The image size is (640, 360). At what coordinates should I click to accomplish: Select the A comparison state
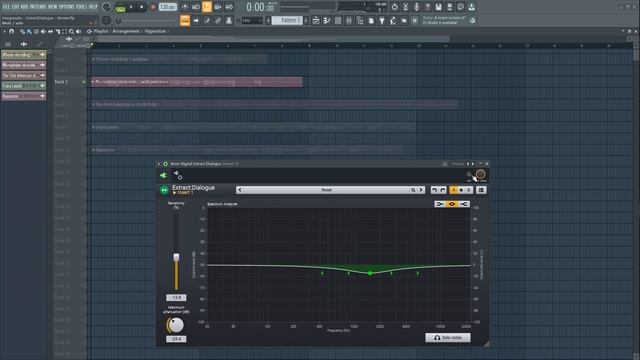click(x=453, y=190)
